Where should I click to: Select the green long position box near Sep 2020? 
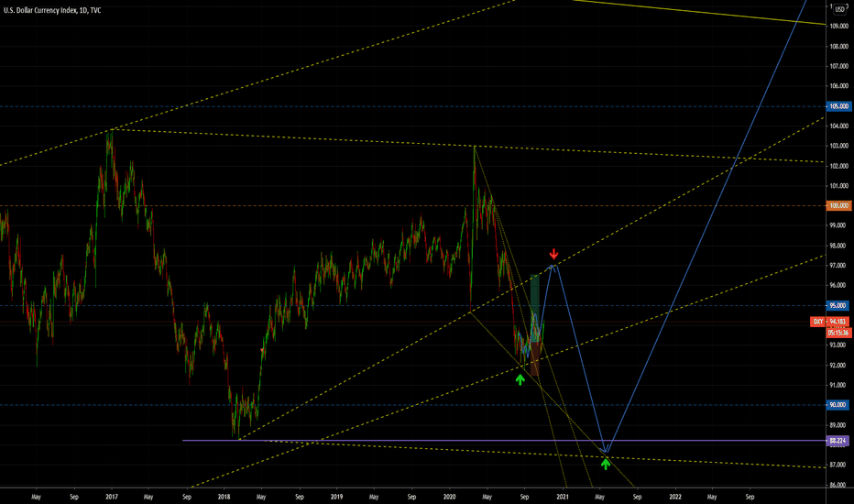tap(535, 309)
